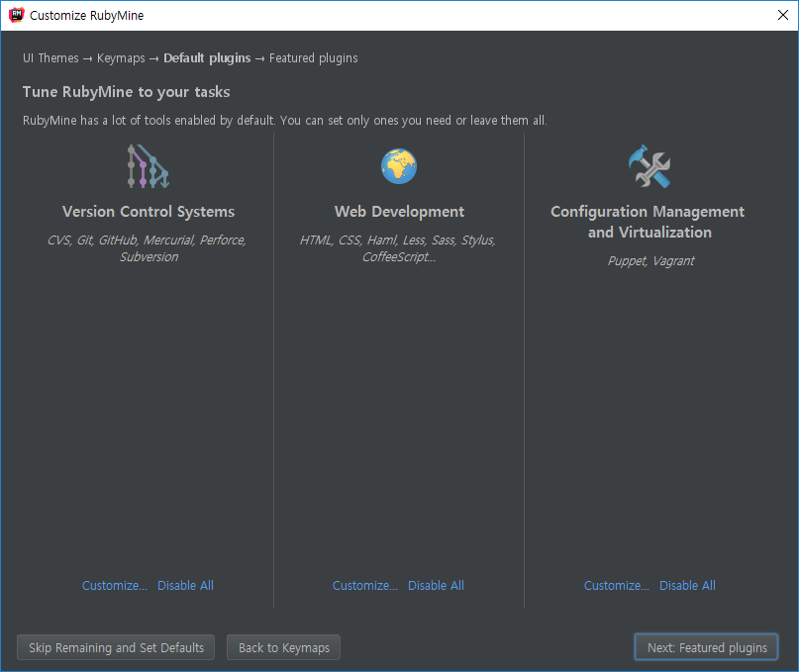Disable all Version Control Systems plugins
This screenshot has width=799, height=672.
pyautogui.click(x=185, y=585)
